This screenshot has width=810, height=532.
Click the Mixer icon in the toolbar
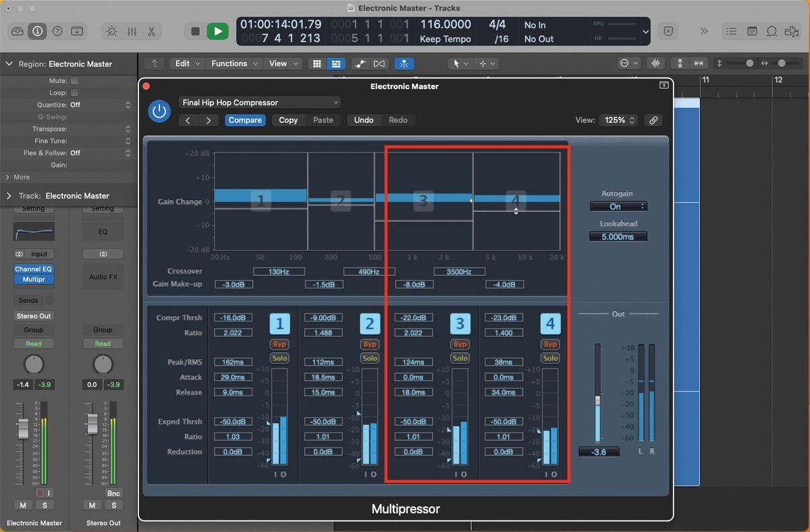[132, 31]
